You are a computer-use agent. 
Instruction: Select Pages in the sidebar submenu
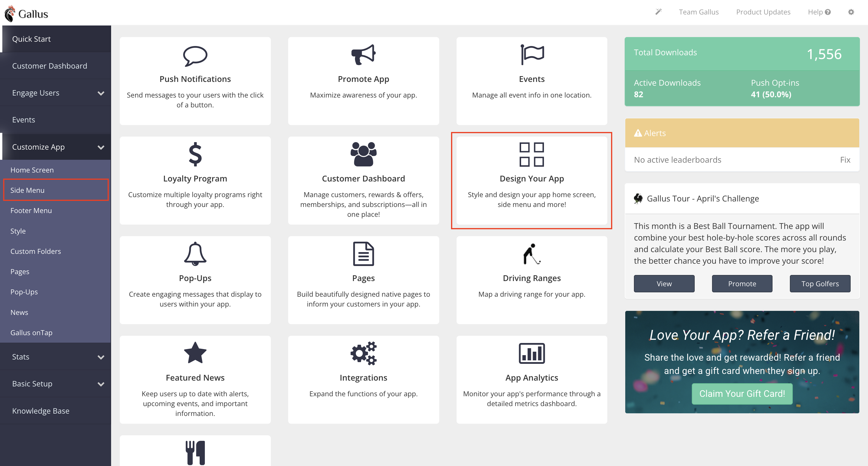pos(56,271)
